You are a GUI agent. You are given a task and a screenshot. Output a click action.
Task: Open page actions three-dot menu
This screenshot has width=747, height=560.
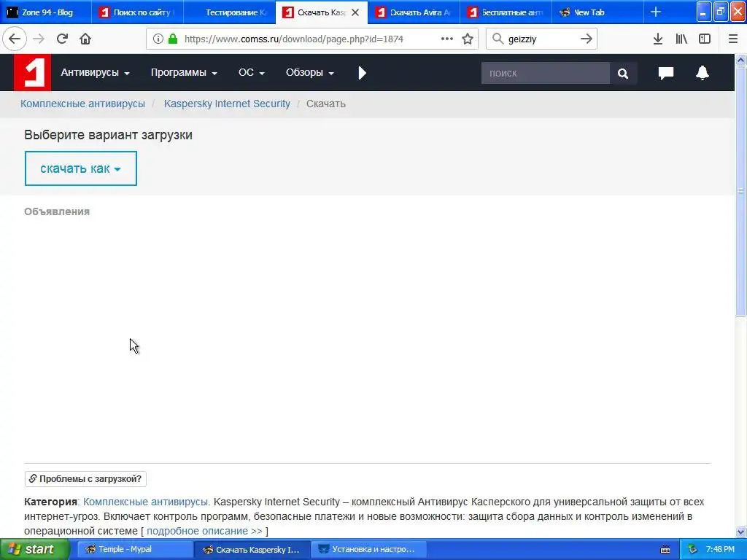pos(447,39)
